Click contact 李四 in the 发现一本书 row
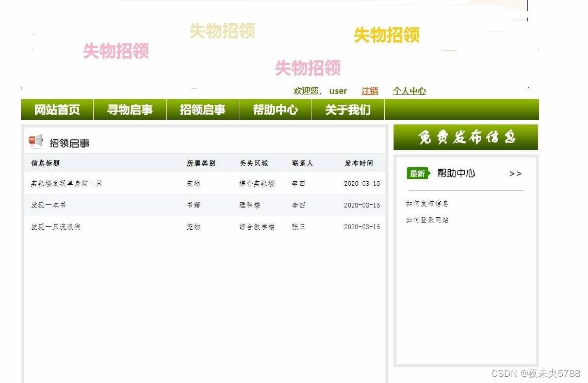The height and width of the screenshot is (383, 588). pos(299,205)
